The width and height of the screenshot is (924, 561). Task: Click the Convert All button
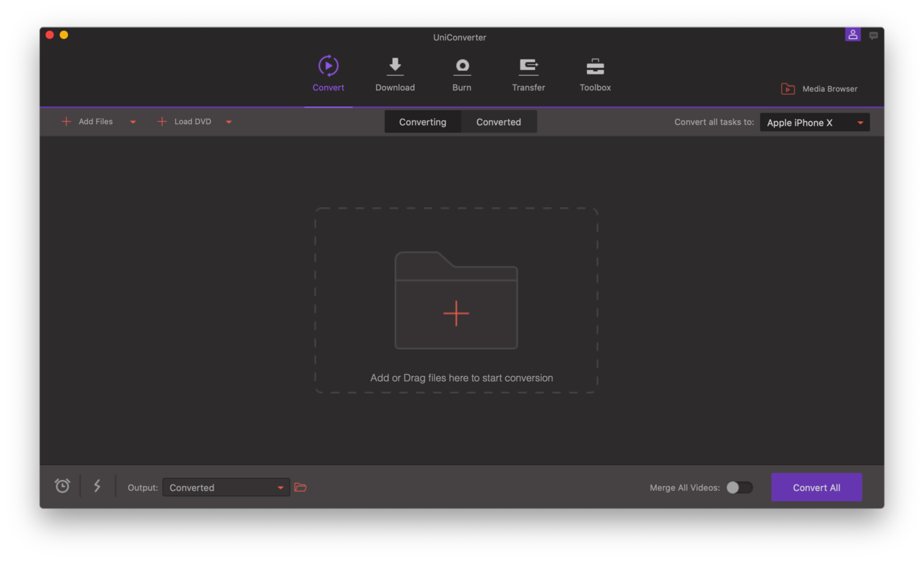point(816,487)
